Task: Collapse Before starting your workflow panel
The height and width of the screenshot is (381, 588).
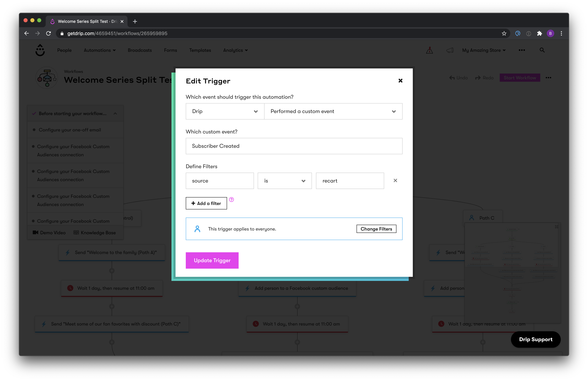Action: point(115,114)
